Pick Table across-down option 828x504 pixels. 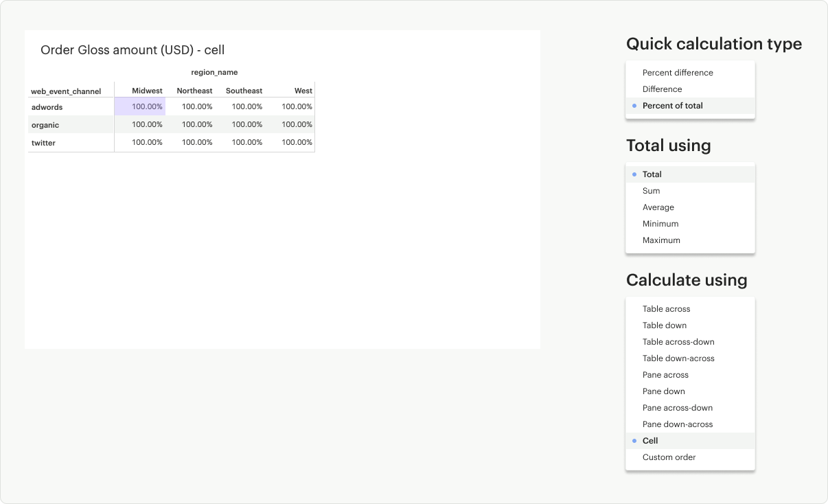(x=678, y=342)
